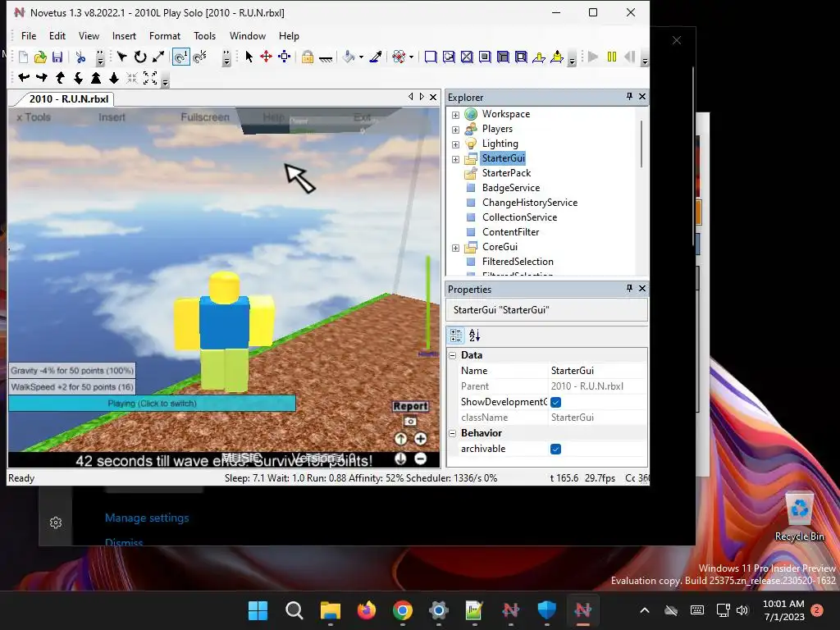Click the camera pan right arrow

[42, 78]
